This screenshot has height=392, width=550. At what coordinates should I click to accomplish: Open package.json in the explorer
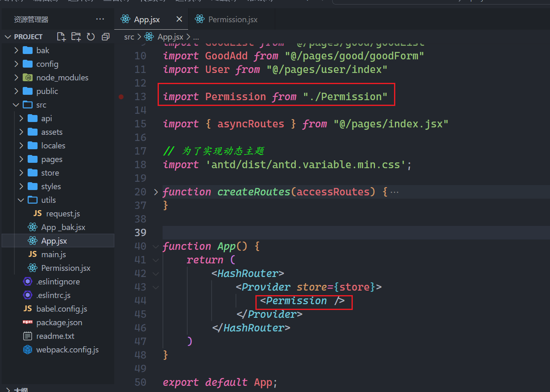(59, 322)
